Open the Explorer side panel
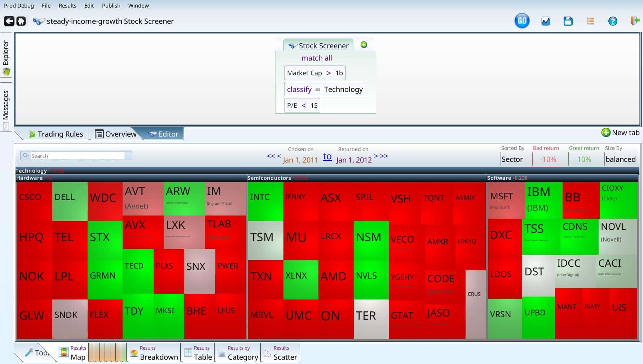This screenshot has height=364, width=643. 6,55
